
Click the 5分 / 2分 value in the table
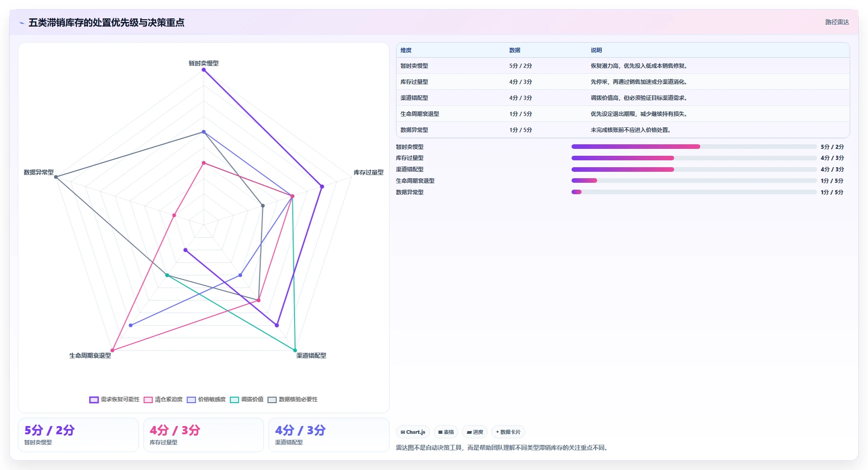coord(521,66)
